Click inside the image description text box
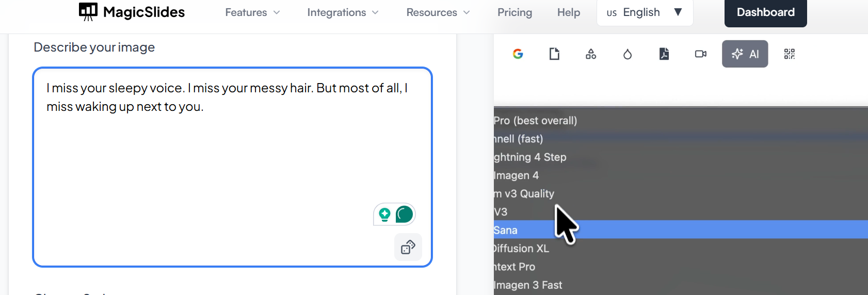868x295 pixels. click(232, 165)
